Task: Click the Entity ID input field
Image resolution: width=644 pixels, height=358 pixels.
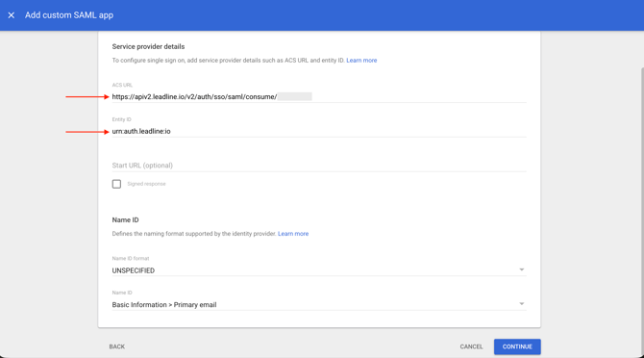Action: coord(319,131)
